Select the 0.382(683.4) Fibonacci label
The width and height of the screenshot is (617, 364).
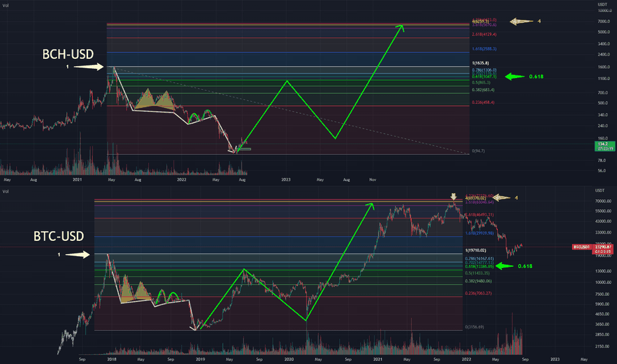click(x=483, y=90)
